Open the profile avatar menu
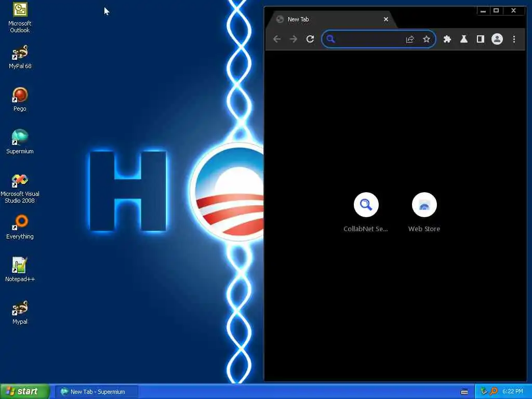This screenshot has height=399, width=532. [497, 39]
